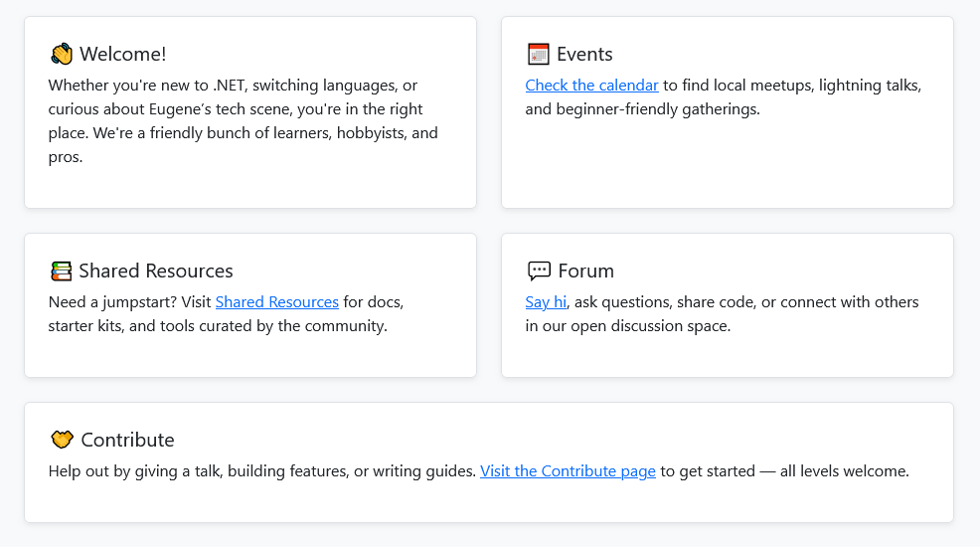Click the handshake icon beside Contribute
This screenshot has height=547, width=980.
pyautogui.click(x=62, y=440)
